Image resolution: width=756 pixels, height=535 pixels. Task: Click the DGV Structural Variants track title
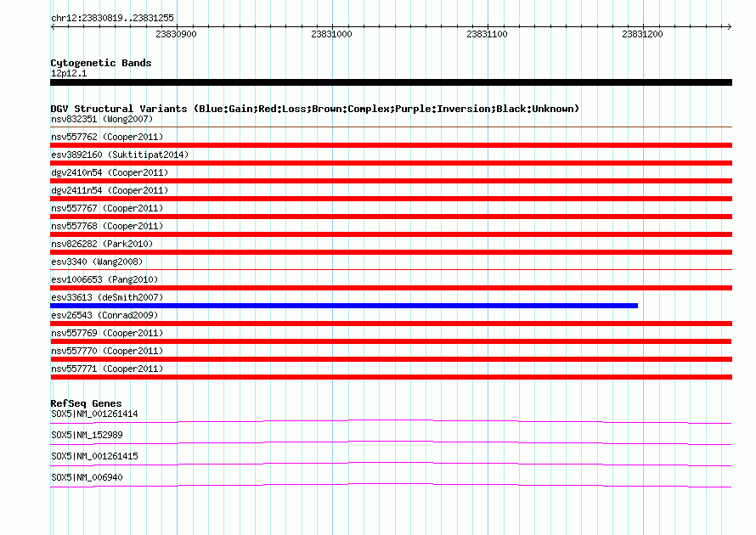(315, 109)
